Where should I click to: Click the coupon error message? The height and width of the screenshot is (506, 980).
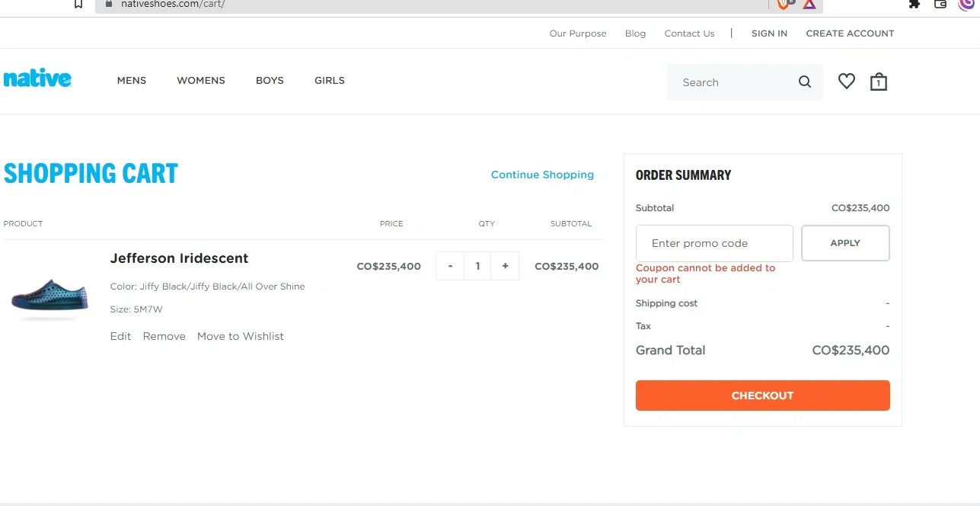(x=705, y=274)
